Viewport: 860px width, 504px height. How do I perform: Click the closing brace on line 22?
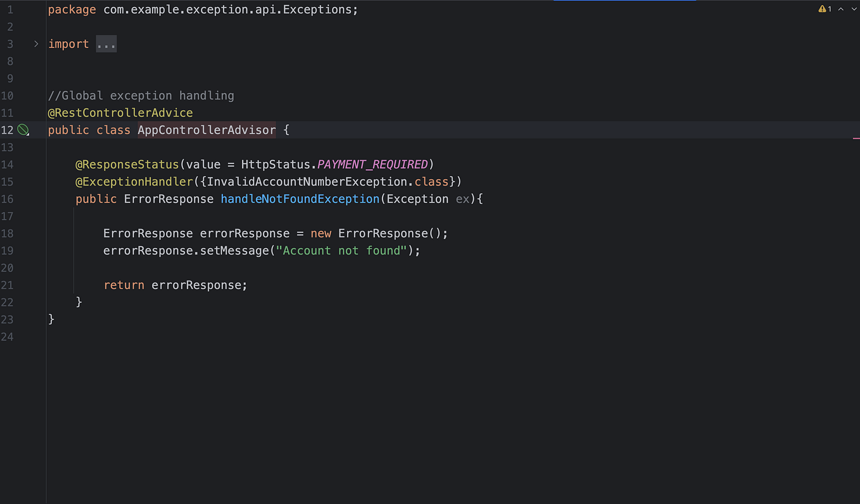[79, 302]
